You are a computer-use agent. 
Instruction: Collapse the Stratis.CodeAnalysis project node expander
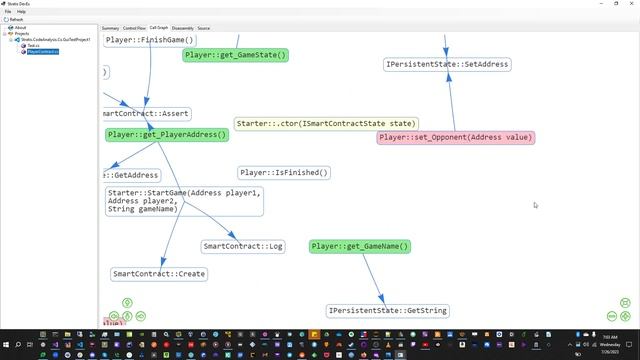(11, 40)
